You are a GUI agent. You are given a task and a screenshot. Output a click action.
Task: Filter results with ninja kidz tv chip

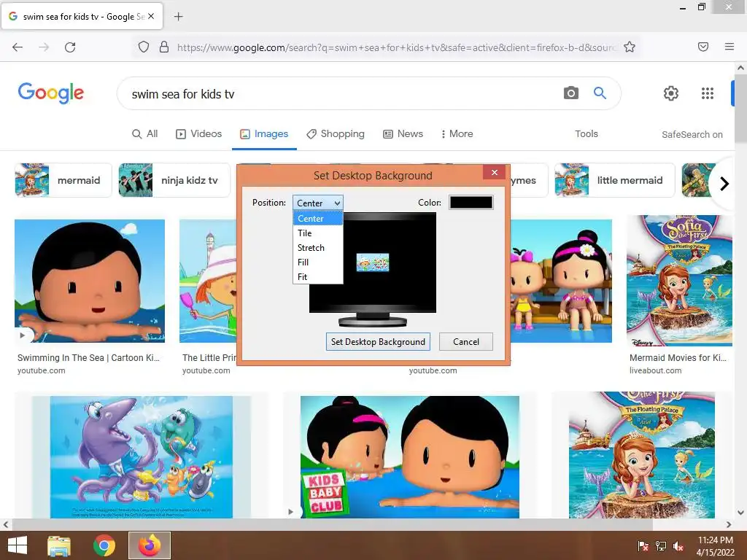[x=174, y=180]
